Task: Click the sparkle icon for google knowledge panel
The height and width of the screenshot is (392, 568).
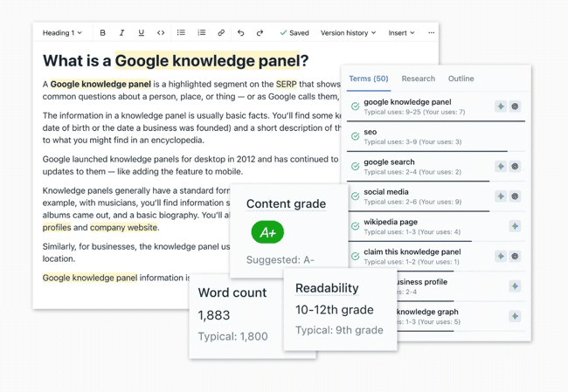Action: (501, 107)
